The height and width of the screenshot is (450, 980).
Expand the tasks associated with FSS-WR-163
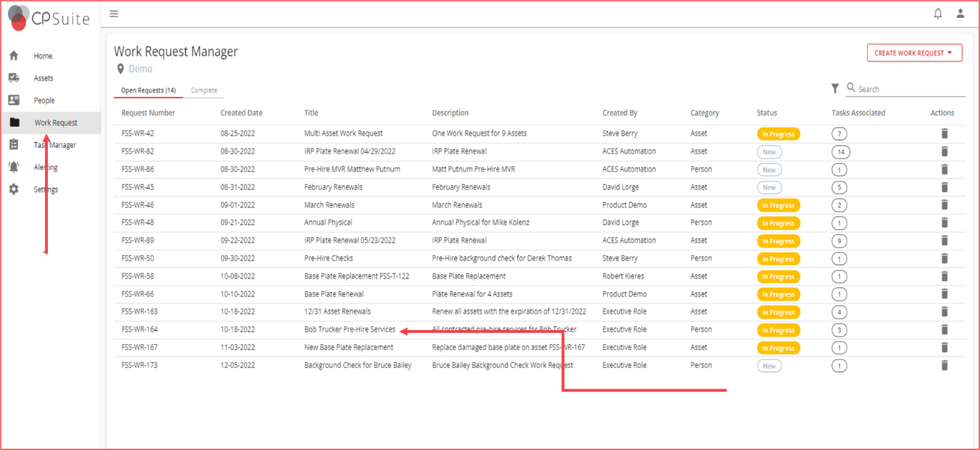838,312
